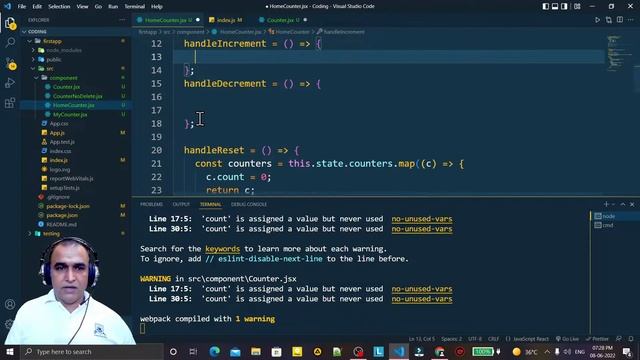640x360 pixels.
Task: Maximize the terminal panel with the up chevron
Action: 623,204
